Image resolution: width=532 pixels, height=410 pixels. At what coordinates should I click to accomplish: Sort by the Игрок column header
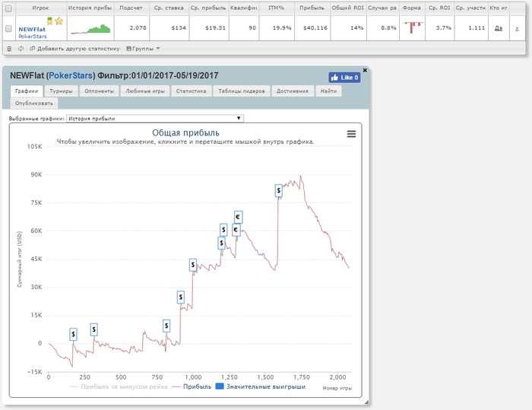41,8
